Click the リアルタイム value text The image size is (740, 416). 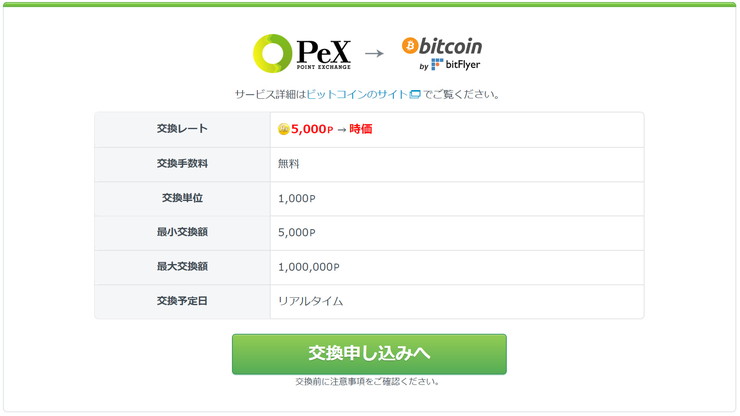pos(311,301)
